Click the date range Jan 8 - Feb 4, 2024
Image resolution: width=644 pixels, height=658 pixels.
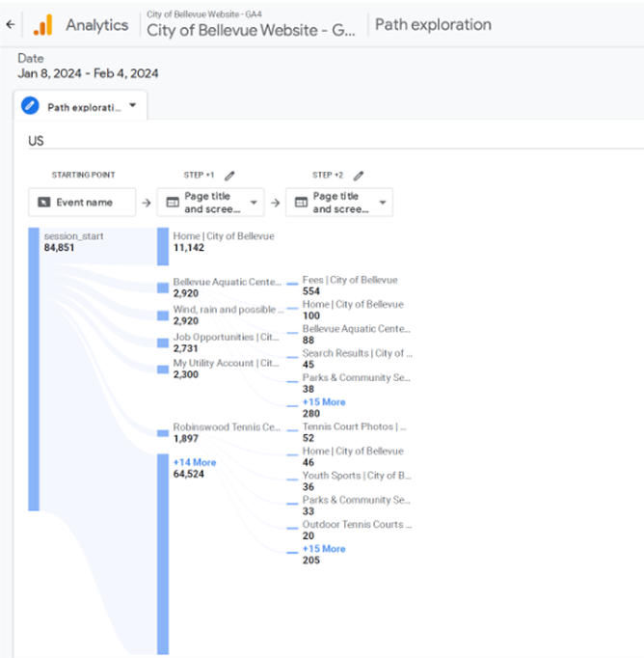88,73
